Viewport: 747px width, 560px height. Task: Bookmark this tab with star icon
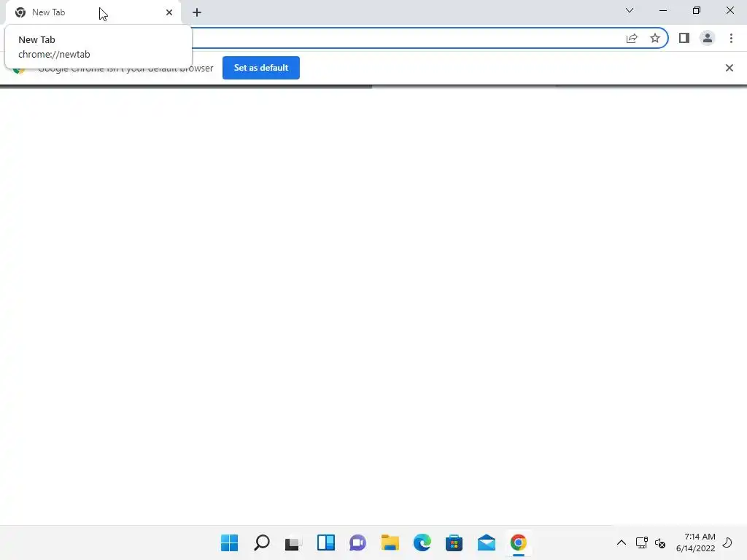(x=655, y=38)
